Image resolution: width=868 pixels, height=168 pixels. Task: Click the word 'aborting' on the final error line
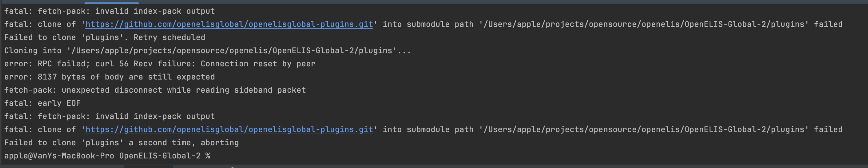[x=220, y=143]
